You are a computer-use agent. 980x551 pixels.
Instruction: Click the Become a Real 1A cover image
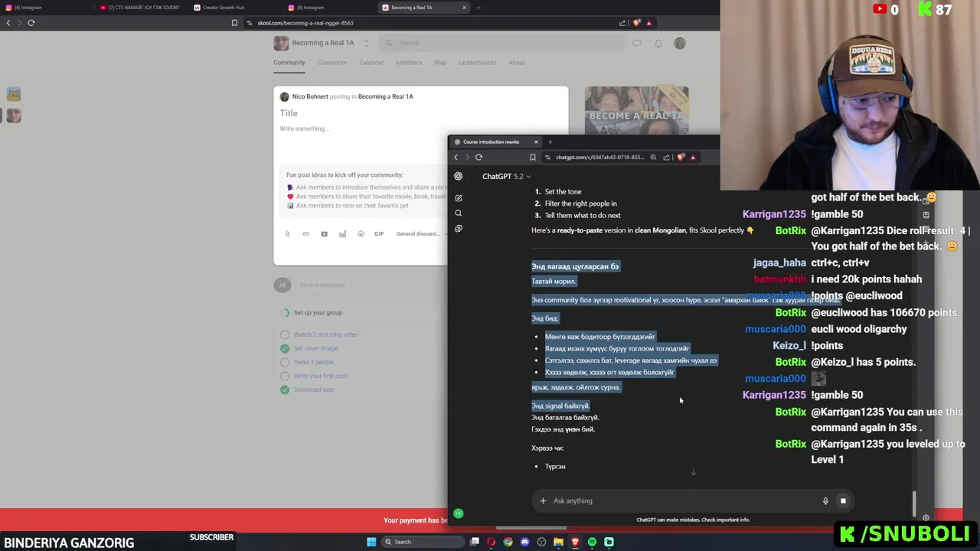[x=636, y=111]
